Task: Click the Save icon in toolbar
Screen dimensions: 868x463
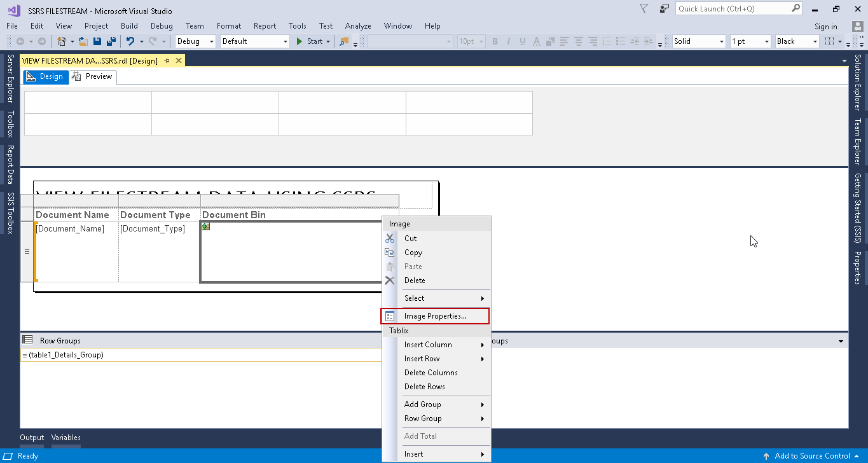Action: 97,41
